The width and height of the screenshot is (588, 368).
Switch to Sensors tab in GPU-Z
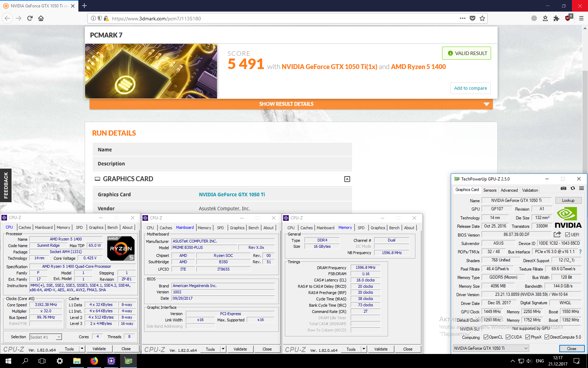[490, 190]
